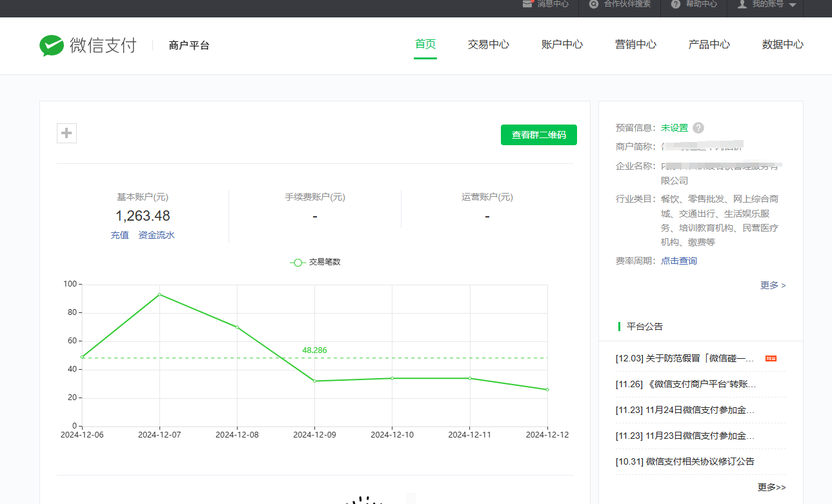832x504 pixels.
Task: Click the 2024-12-08 chart data point
Action: 237,327
